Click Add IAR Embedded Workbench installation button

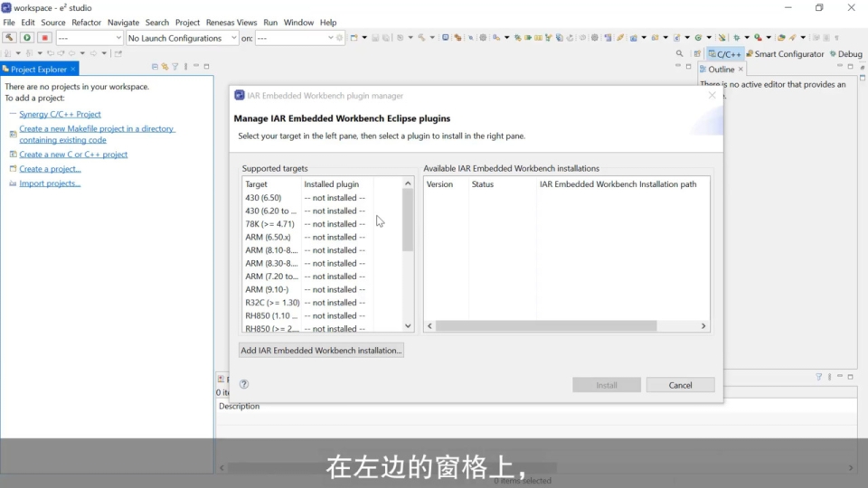click(321, 351)
